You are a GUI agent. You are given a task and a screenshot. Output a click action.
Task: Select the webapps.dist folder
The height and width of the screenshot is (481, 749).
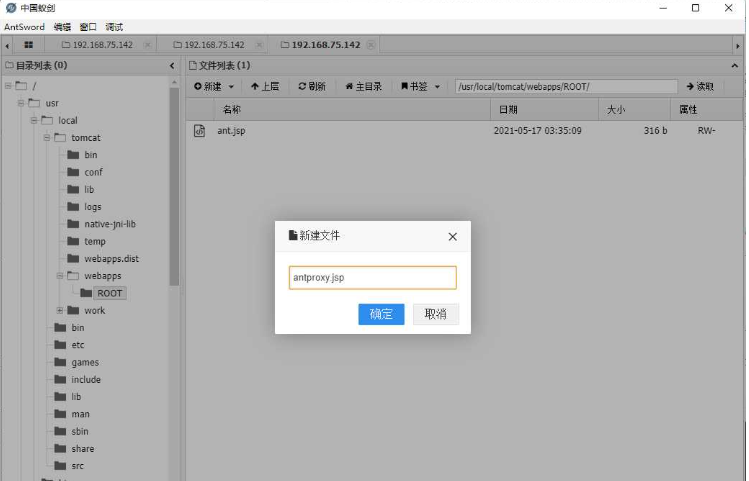coord(111,258)
